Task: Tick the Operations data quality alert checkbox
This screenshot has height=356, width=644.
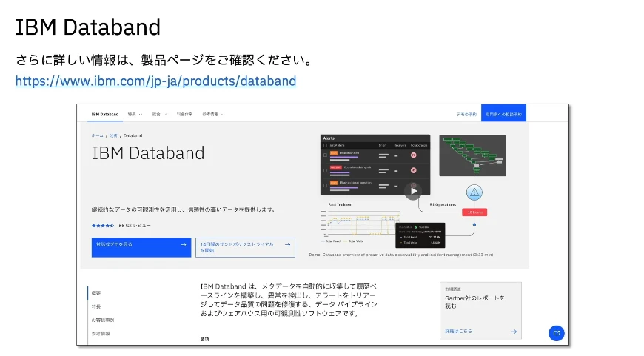Action: coord(325,170)
